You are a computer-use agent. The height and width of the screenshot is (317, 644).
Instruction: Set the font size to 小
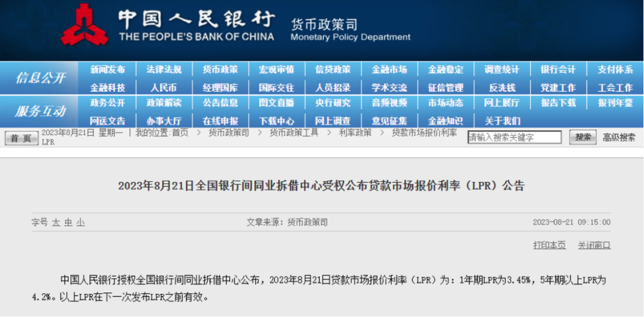pos(80,223)
